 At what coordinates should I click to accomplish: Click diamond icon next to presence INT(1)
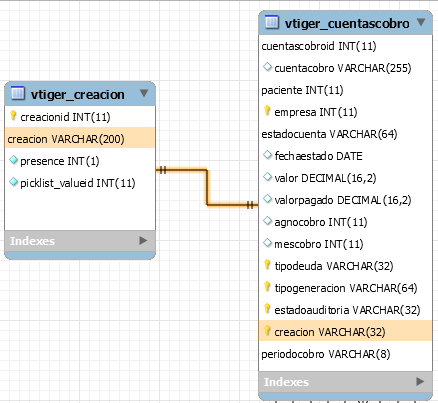coord(13,160)
